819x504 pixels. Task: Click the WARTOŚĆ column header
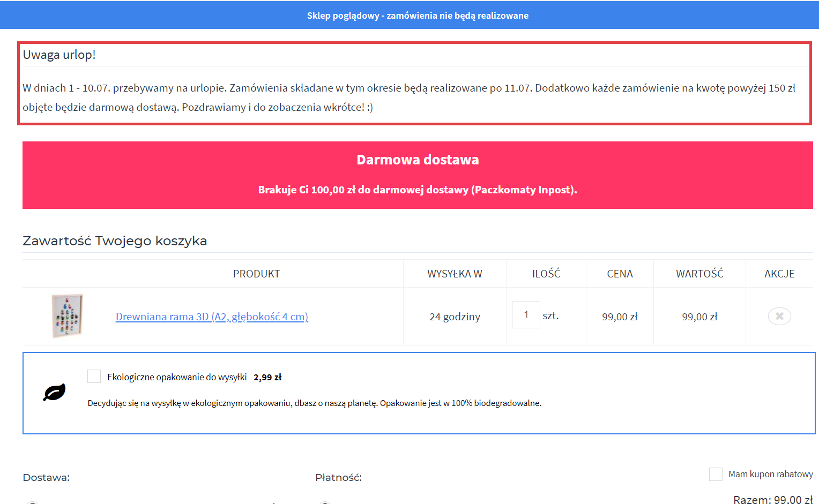pos(699,274)
